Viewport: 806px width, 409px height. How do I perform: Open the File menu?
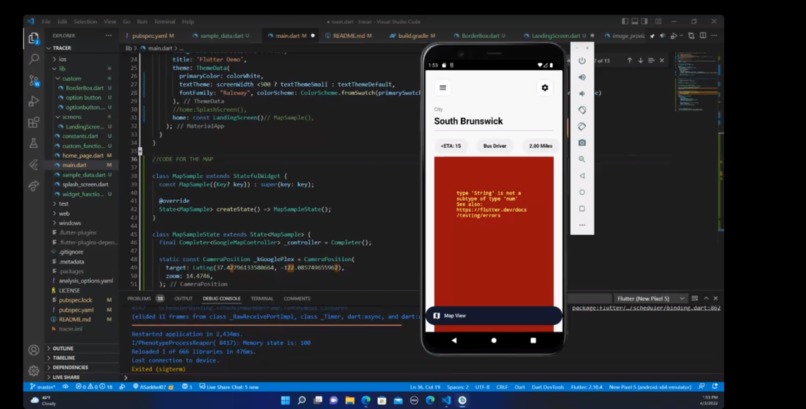pos(46,22)
